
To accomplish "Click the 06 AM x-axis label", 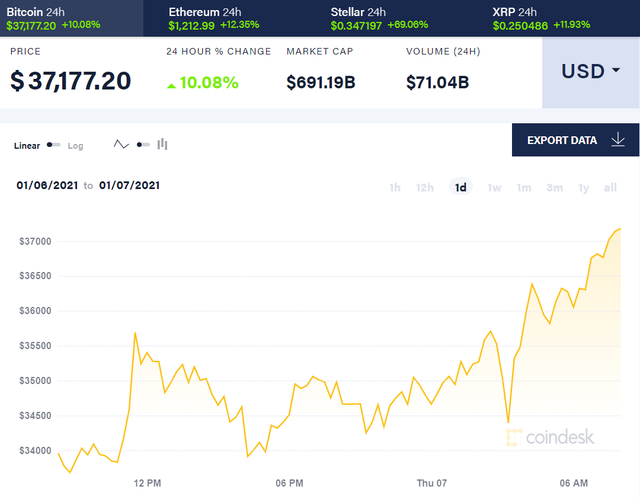I will click(x=574, y=483).
